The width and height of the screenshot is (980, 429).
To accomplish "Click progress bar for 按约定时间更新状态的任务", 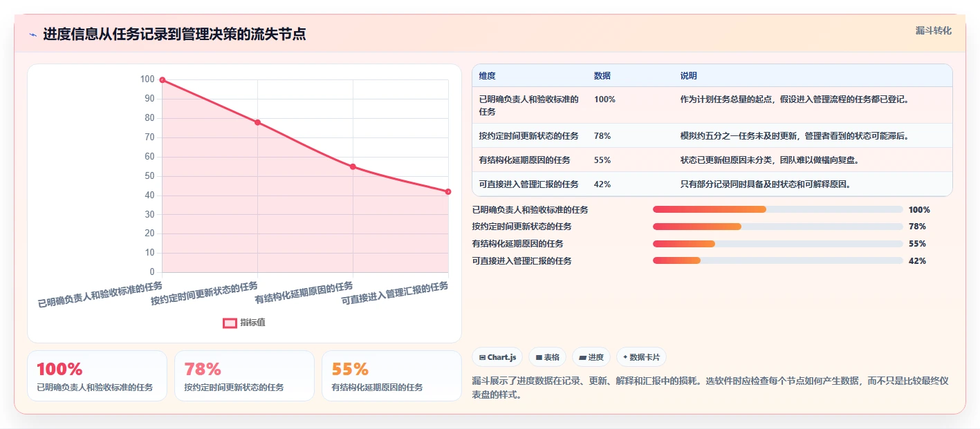I will pyautogui.click(x=778, y=227).
